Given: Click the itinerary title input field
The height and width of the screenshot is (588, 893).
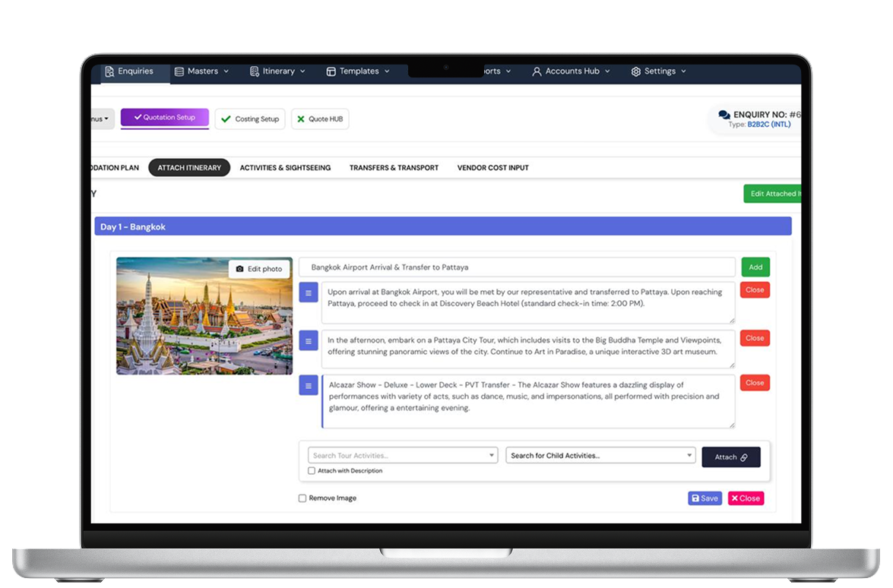Looking at the screenshot, I should [517, 267].
